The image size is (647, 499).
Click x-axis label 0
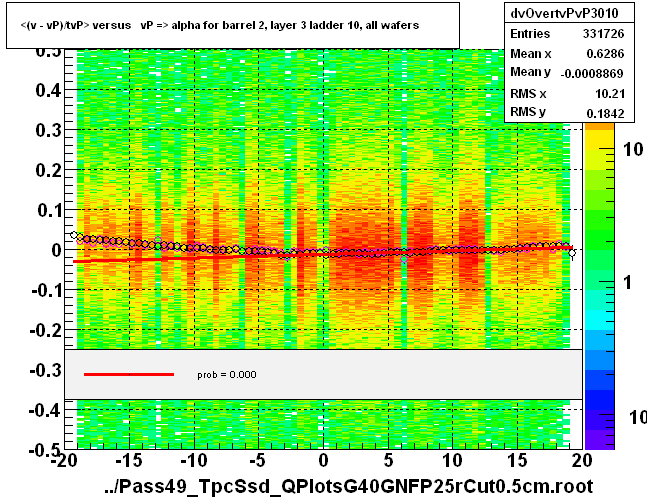click(323, 460)
